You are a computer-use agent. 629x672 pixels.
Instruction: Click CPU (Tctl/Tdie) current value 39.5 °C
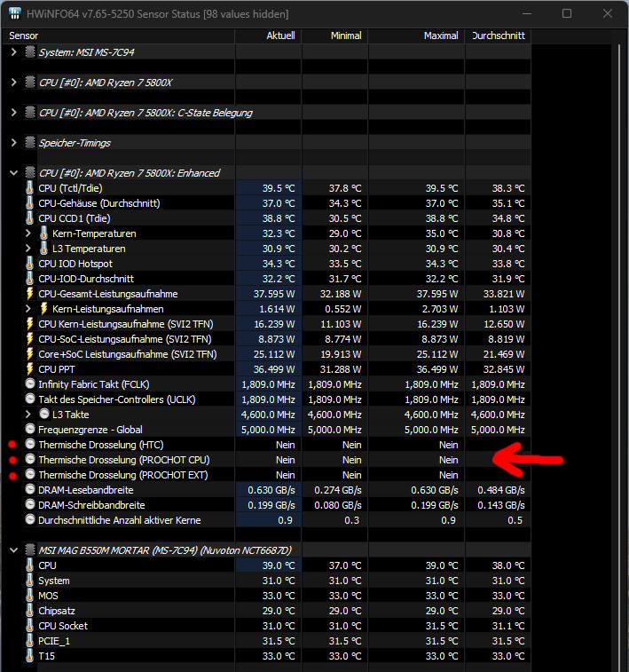tap(279, 188)
